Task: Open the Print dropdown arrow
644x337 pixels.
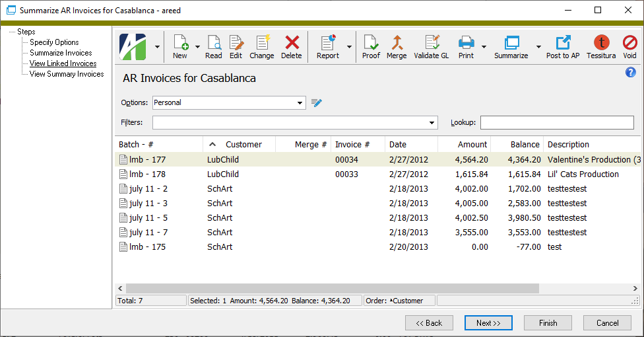Action: point(484,47)
